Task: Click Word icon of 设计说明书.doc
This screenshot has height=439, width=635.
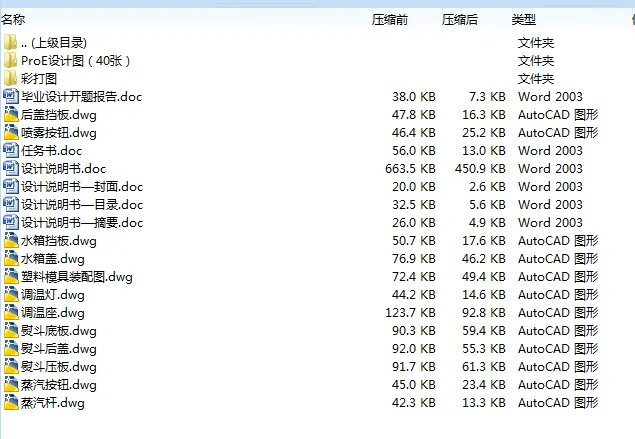Action: pyautogui.click(x=11, y=168)
